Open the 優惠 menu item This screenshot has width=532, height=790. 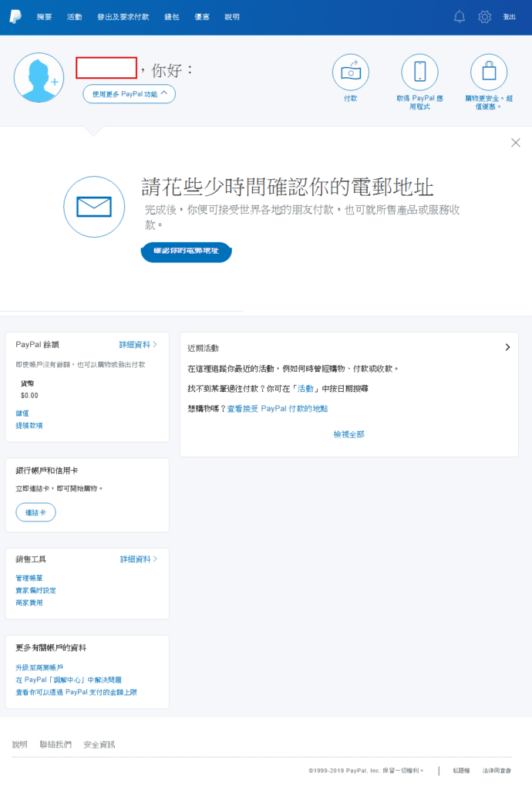(x=202, y=17)
